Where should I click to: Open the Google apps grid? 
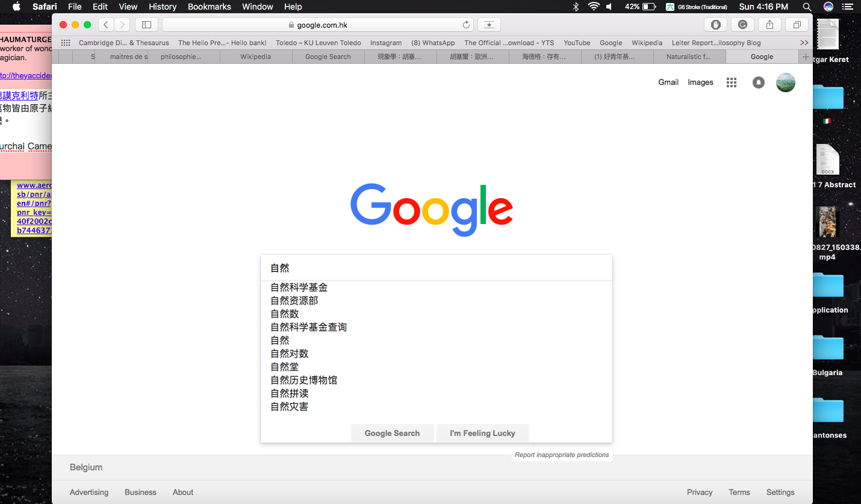(x=732, y=82)
